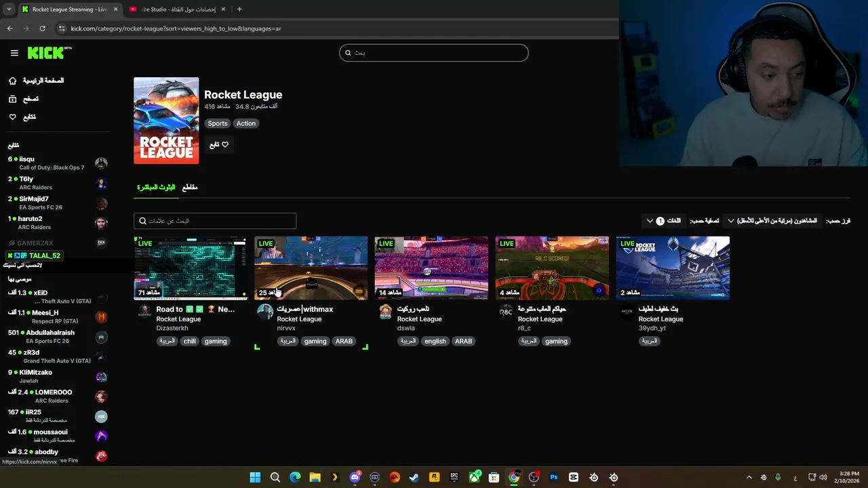Open KliMitzako's recommended channel

coord(57,376)
